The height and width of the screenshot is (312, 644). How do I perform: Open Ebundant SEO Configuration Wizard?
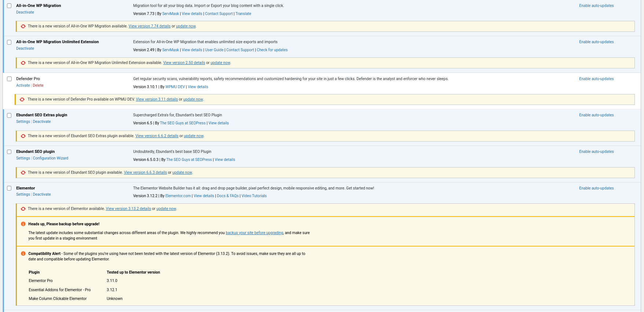(51, 158)
